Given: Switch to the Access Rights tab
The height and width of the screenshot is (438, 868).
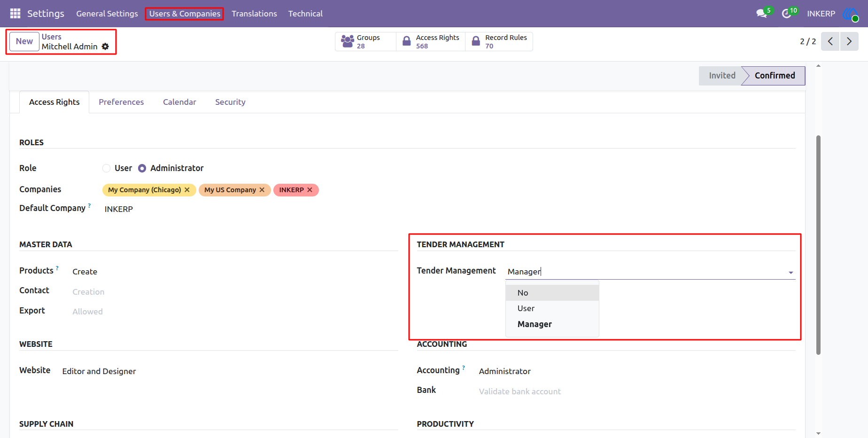Looking at the screenshot, I should click(54, 102).
